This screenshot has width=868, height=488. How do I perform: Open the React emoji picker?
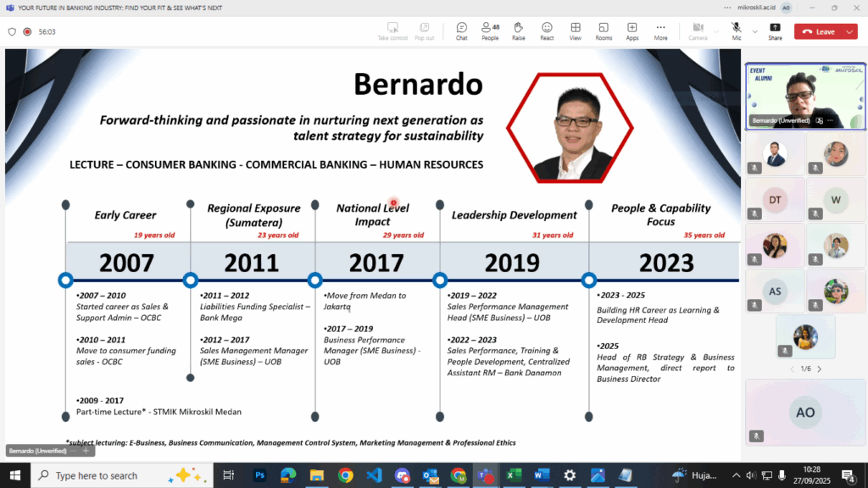pos(547,31)
